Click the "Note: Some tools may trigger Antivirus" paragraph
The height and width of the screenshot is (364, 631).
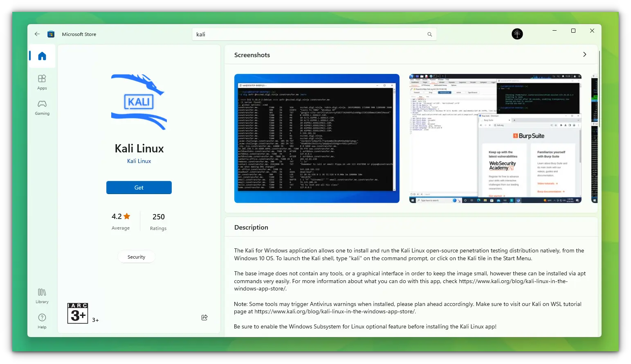408,308
